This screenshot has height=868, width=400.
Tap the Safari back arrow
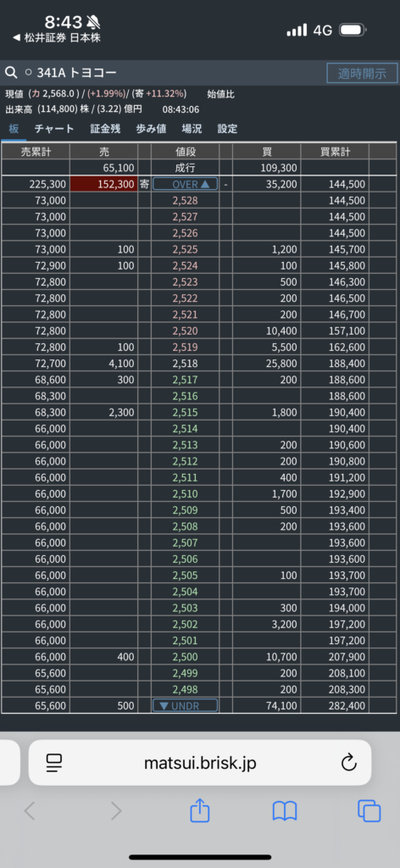point(30,811)
